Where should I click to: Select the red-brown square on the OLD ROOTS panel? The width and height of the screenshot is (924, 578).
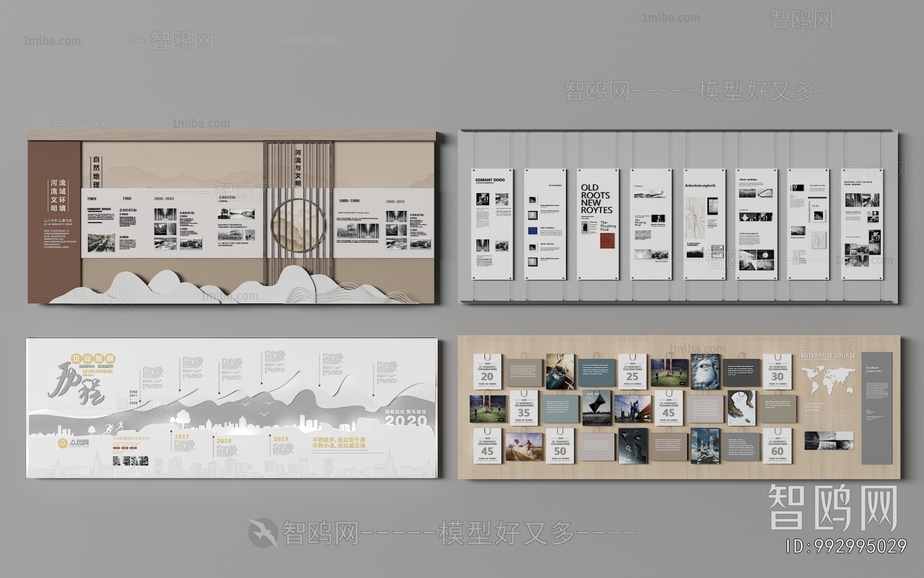pos(607,241)
